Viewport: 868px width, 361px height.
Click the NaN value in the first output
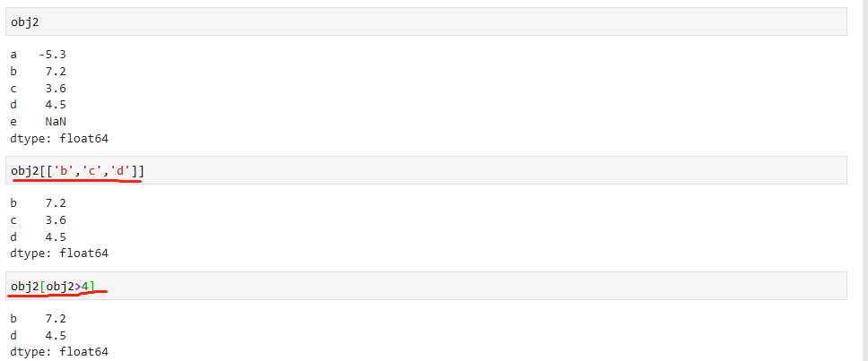click(56, 122)
